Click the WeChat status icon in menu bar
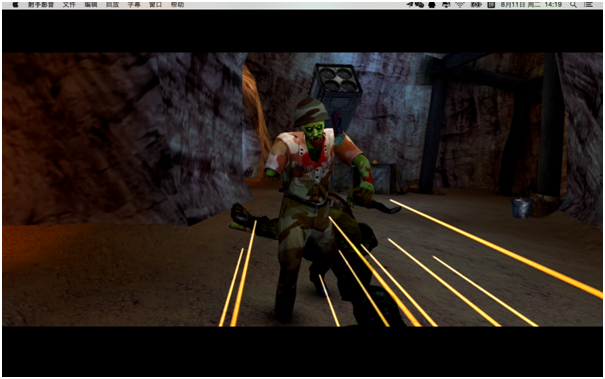The height and width of the screenshot is (379, 605). 419,5
